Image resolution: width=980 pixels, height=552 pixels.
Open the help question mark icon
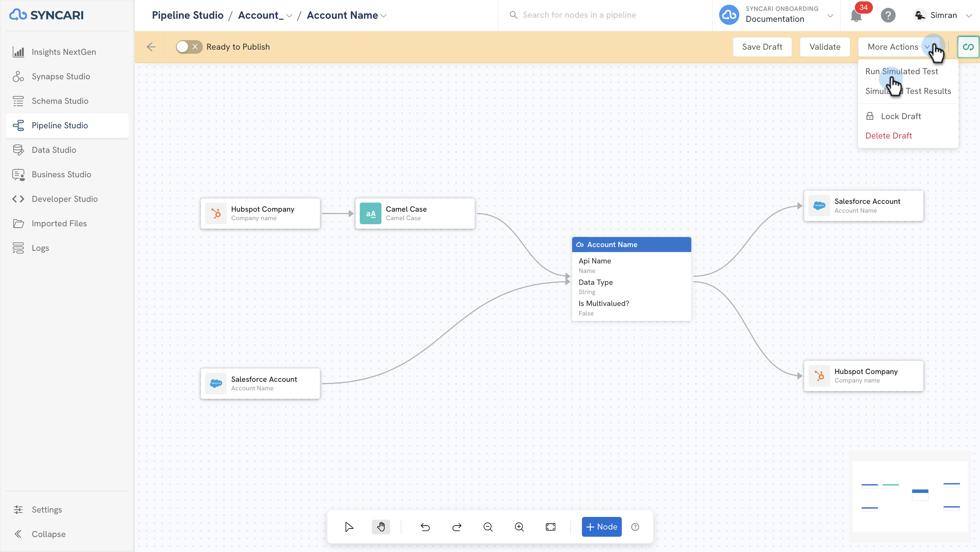(x=888, y=16)
